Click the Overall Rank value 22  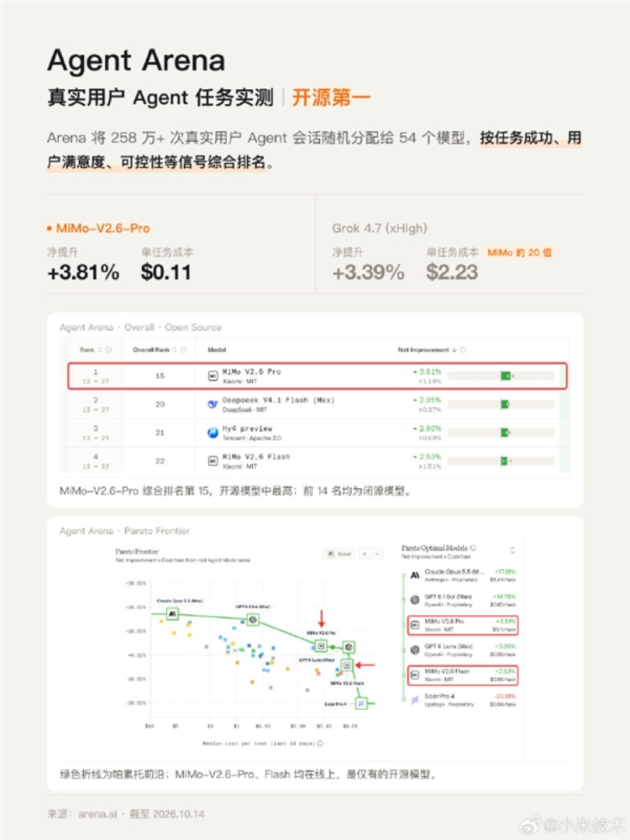(x=160, y=461)
